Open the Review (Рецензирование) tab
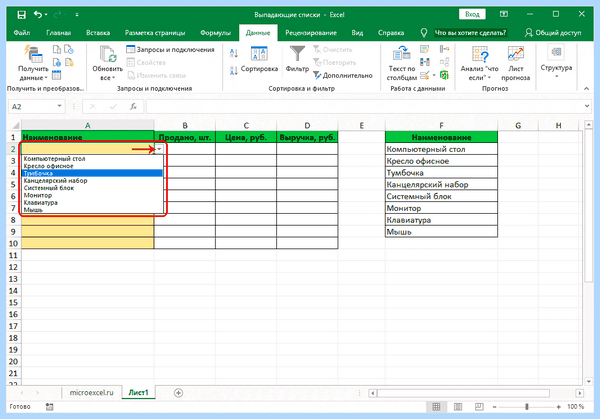Image resolution: width=600 pixels, height=419 pixels. tap(311, 33)
